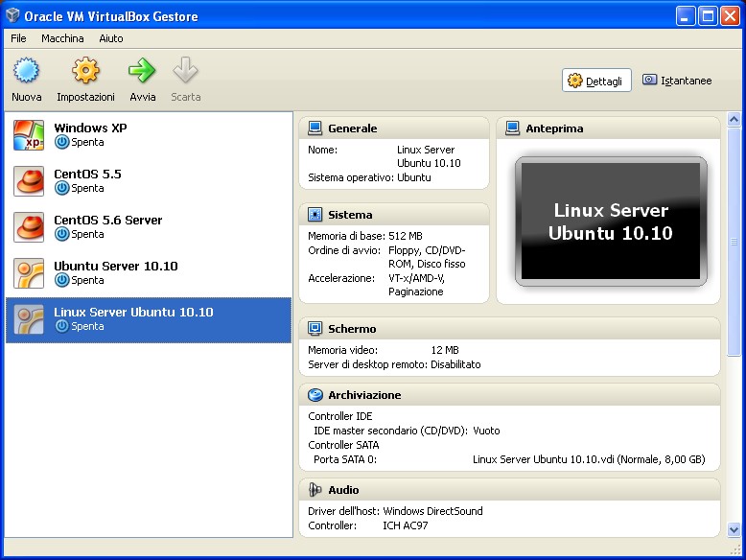Screen dimensions: 746x560
Task: Click the Linux Server Ubuntu 10.10 list icon
Action: (29, 319)
